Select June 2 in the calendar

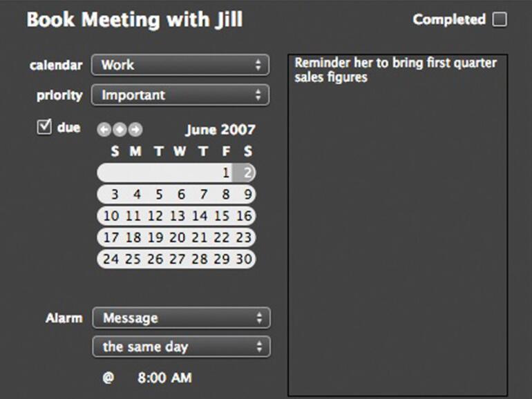pyautogui.click(x=248, y=173)
